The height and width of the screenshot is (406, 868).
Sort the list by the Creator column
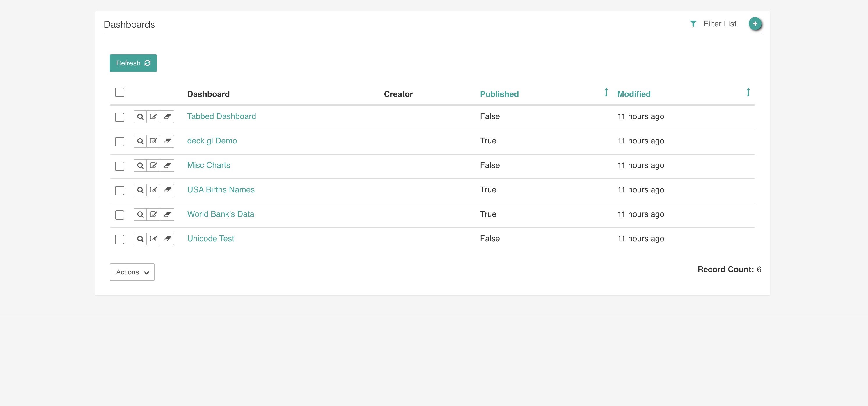point(398,94)
